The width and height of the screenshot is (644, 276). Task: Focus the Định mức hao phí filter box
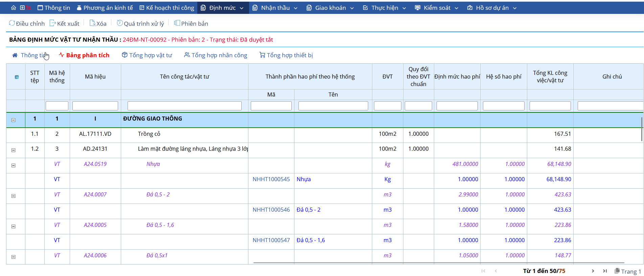click(x=457, y=106)
